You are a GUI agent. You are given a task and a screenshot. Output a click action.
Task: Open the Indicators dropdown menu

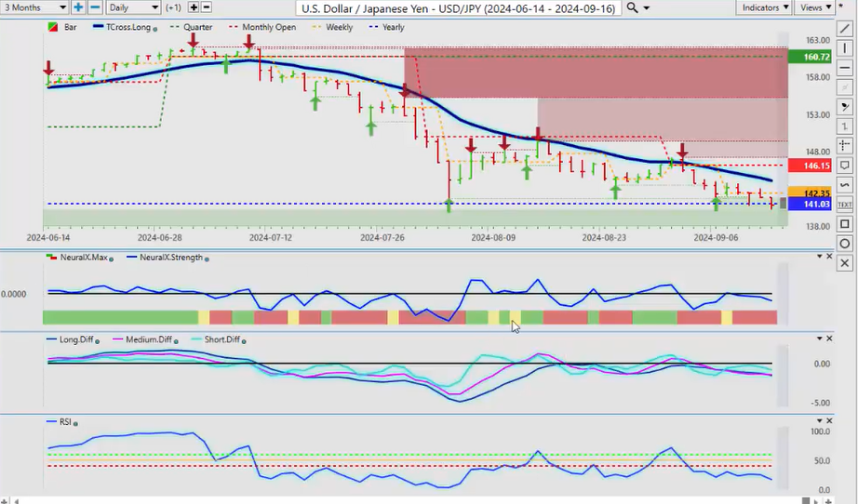(x=764, y=7)
